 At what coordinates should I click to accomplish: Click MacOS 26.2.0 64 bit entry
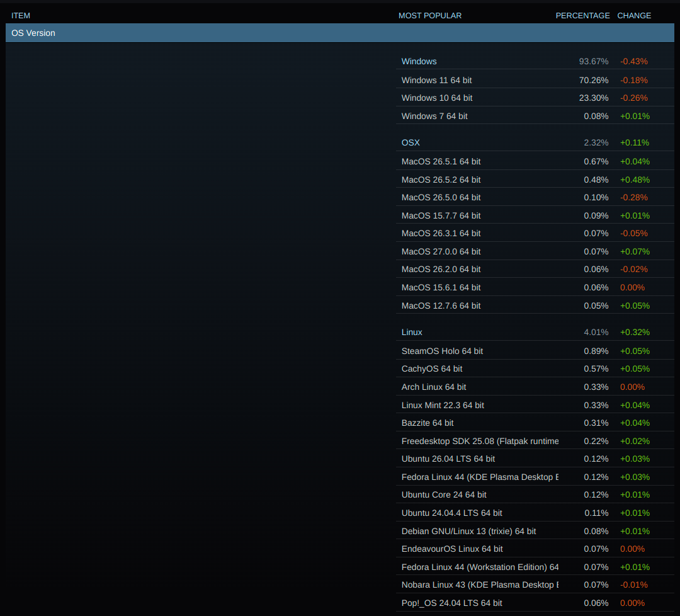(x=535, y=270)
